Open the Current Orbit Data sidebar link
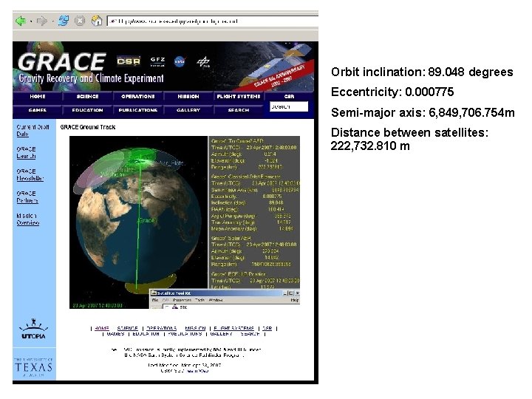532x399 pixels. tap(33, 131)
